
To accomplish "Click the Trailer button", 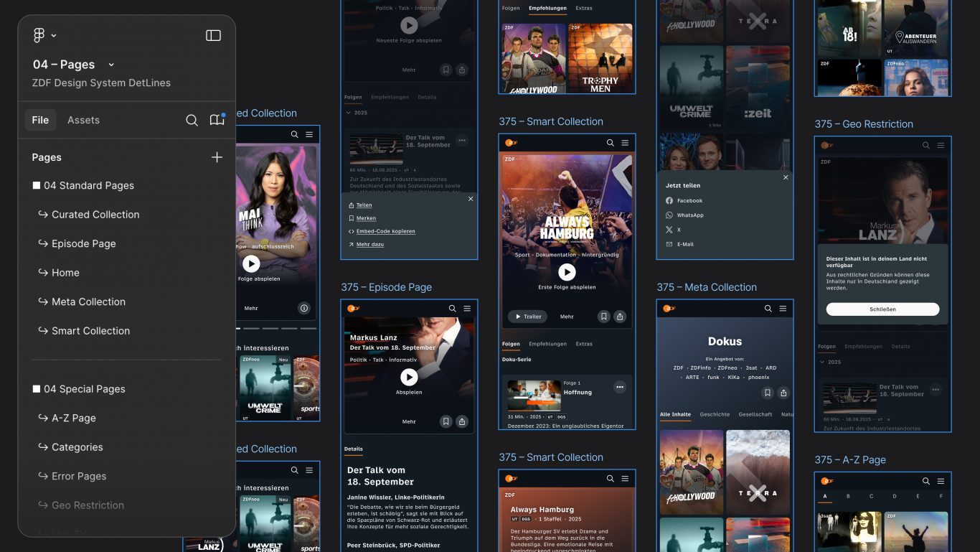I will tap(527, 317).
